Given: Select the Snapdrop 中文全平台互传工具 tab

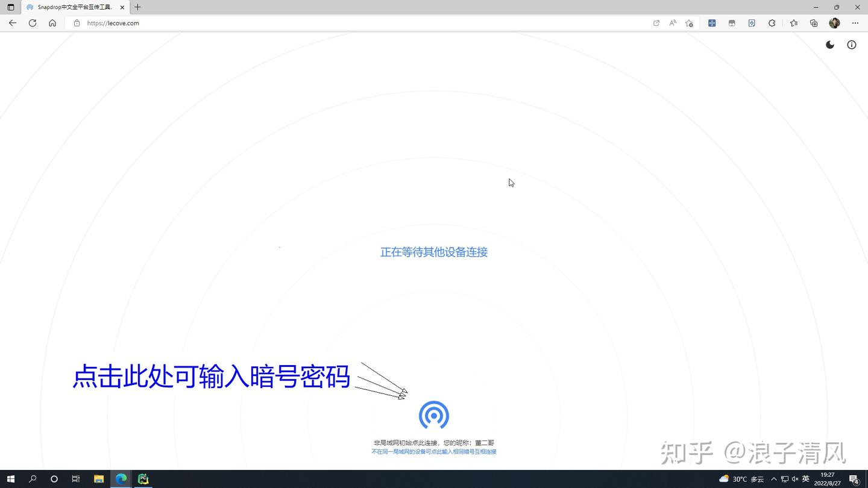Looking at the screenshot, I should point(72,7).
